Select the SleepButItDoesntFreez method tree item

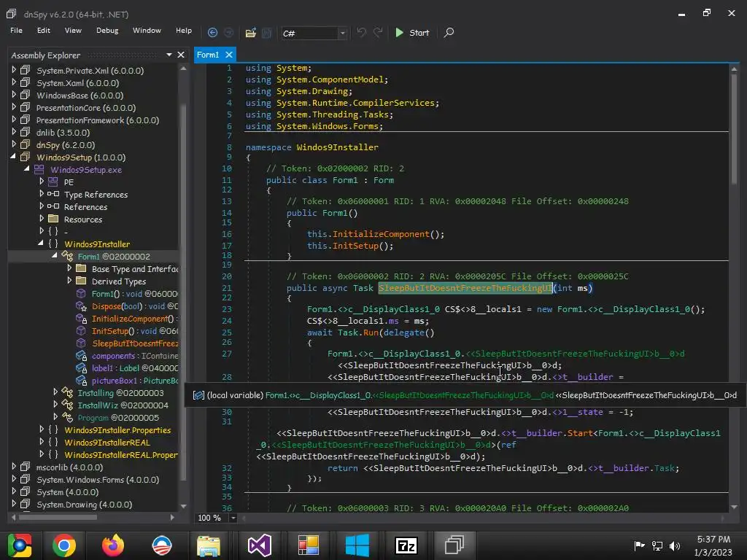tap(135, 343)
